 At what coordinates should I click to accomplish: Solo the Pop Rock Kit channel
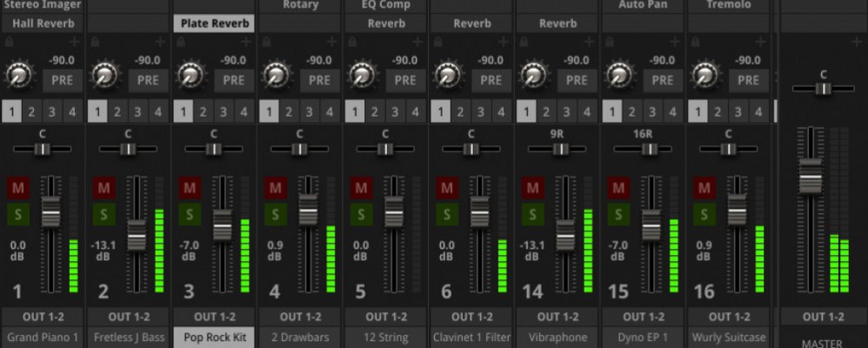coord(190,214)
